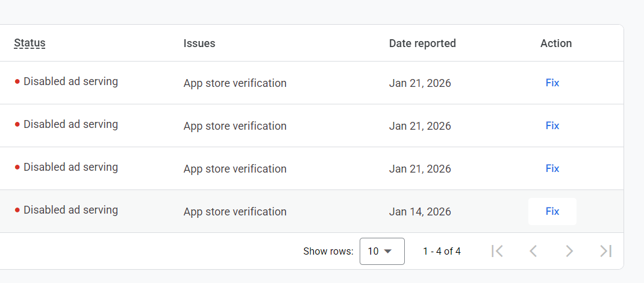
Task: Click the Issues column header
Action: point(199,43)
